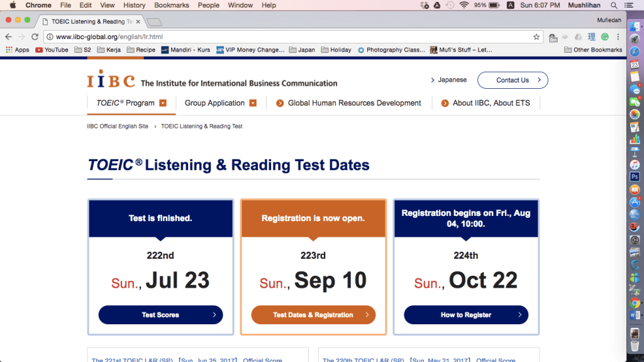Open the Bookmarks menu

[x=172, y=5]
